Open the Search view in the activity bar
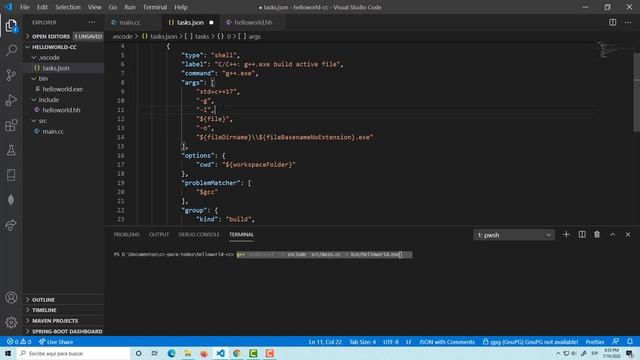This screenshot has height=360, width=640. 11,50
